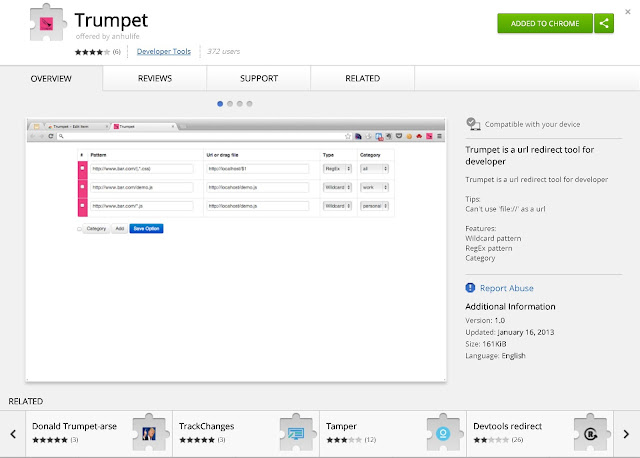Open the Donald Trumpet-arse extension icon

pos(149,433)
